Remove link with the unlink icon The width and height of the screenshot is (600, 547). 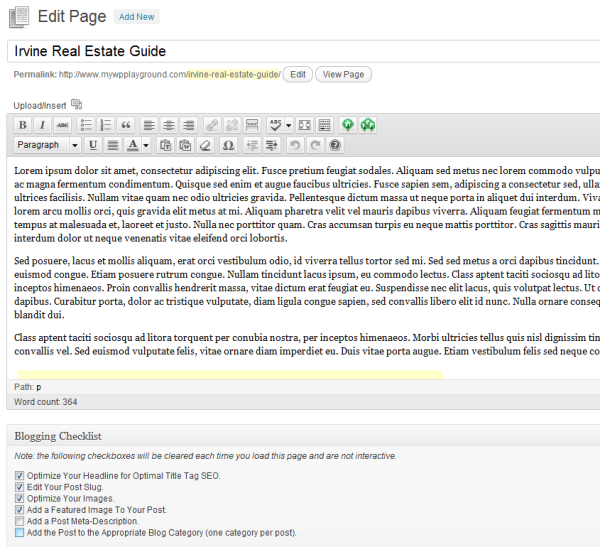tap(232, 125)
